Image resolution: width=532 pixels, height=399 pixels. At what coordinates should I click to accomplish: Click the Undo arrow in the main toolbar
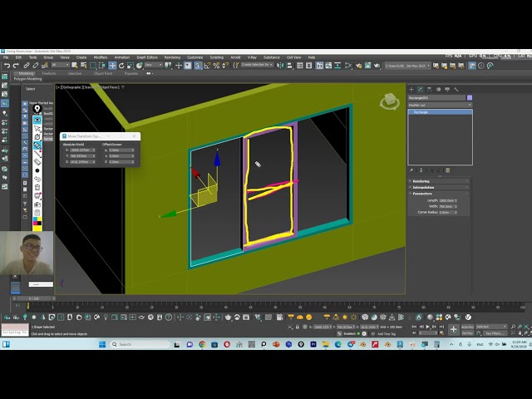[7, 66]
